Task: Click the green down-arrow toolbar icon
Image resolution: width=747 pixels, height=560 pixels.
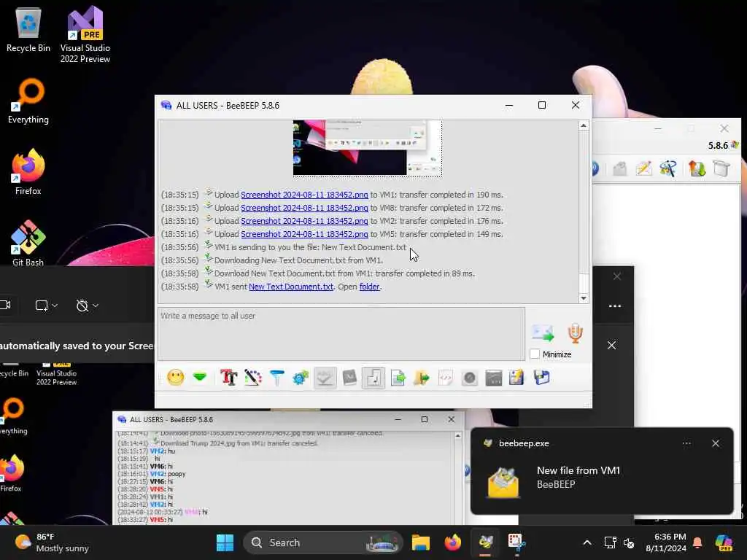Action: click(x=200, y=378)
